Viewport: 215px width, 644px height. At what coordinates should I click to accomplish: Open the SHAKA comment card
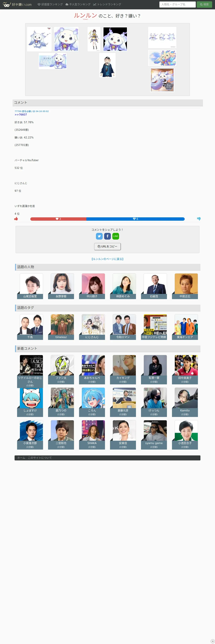click(x=92, y=435)
